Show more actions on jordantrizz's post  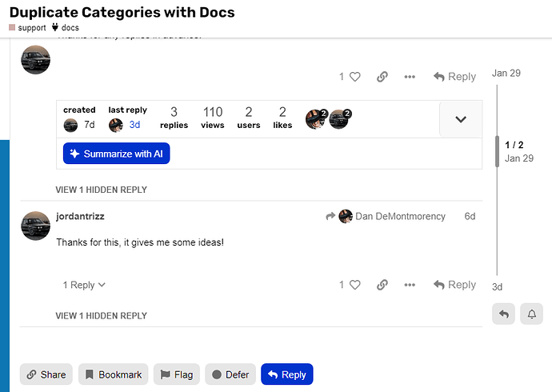(x=410, y=285)
